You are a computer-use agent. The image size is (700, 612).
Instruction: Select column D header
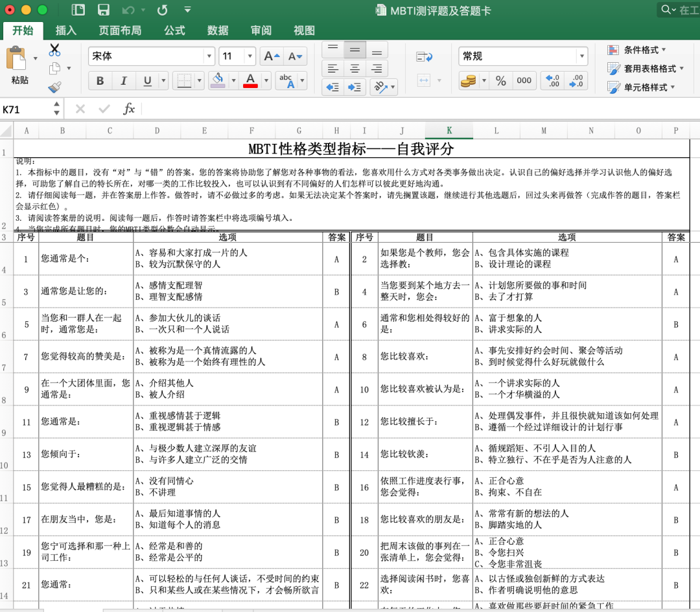point(157,131)
